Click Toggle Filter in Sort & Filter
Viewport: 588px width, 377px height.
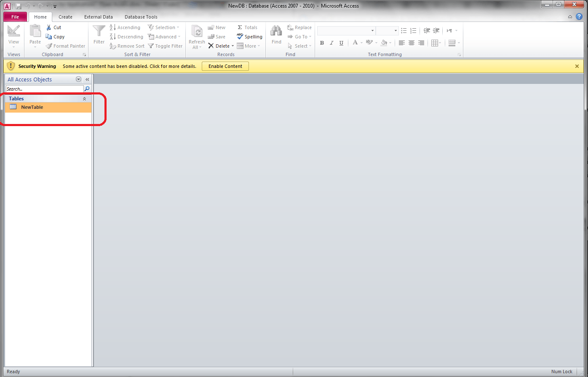click(165, 46)
